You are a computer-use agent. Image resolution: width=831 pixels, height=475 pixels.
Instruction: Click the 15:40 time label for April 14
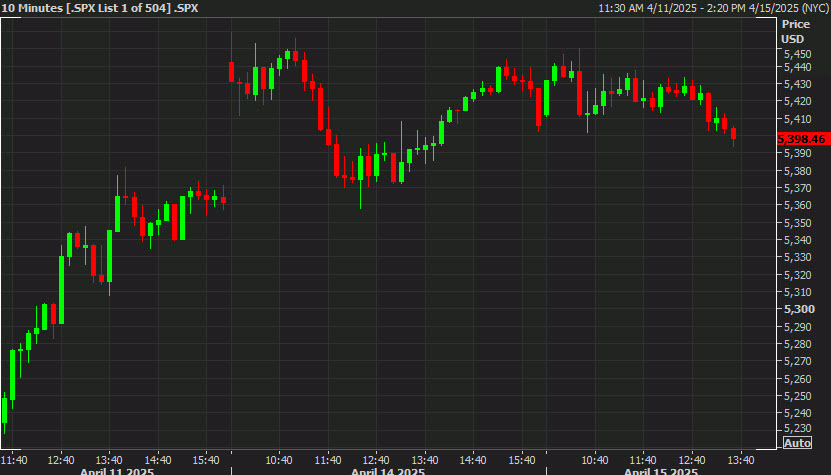522,460
